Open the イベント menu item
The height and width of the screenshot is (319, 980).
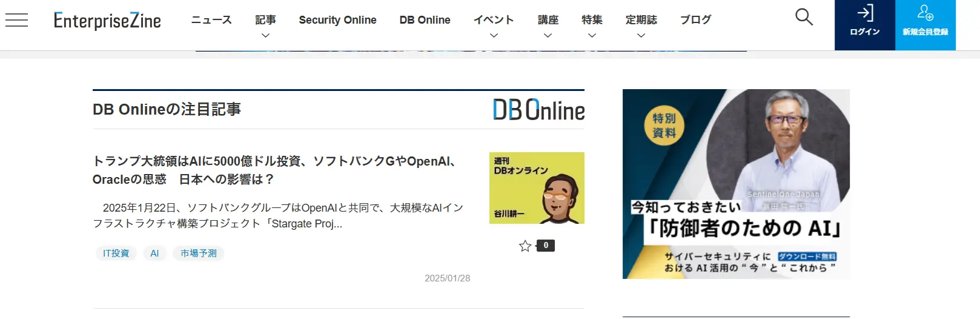pyautogui.click(x=494, y=20)
